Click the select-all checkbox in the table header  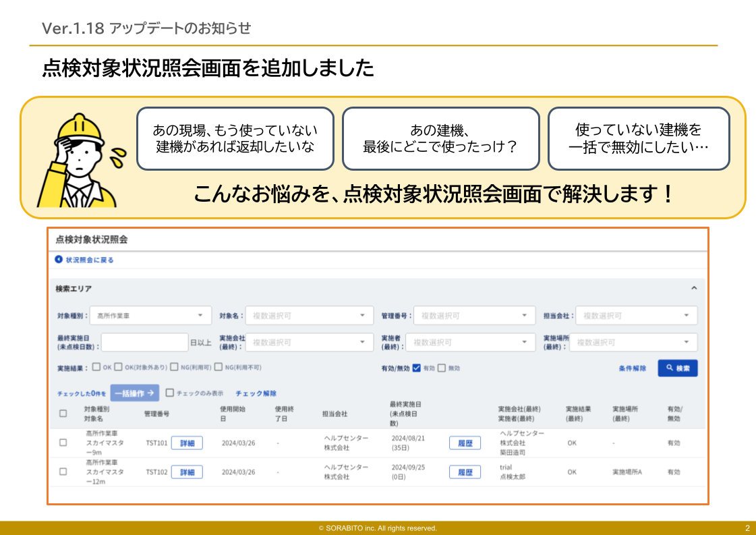point(63,413)
